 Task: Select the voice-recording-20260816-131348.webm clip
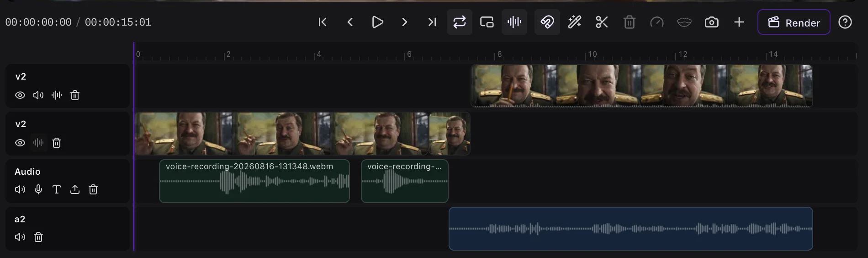[x=254, y=181]
